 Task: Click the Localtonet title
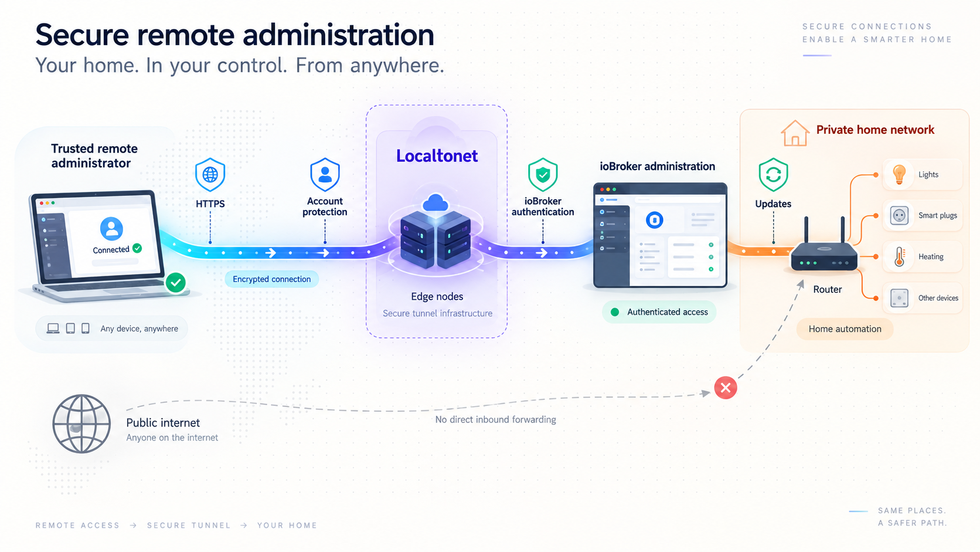point(437,155)
